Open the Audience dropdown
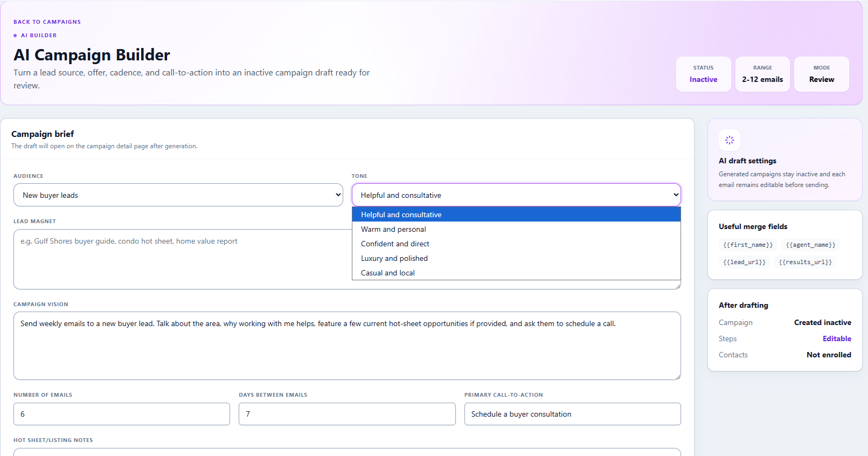 (x=178, y=195)
